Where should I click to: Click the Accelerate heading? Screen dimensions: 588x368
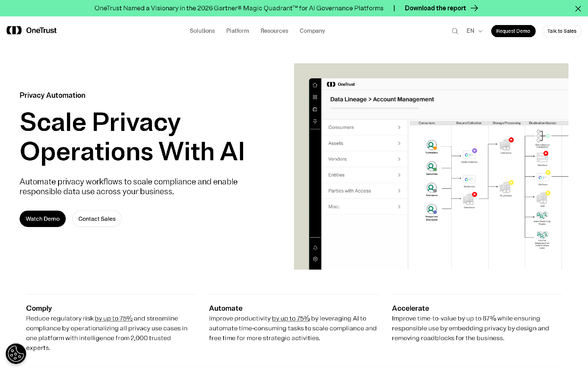[x=410, y=308]
